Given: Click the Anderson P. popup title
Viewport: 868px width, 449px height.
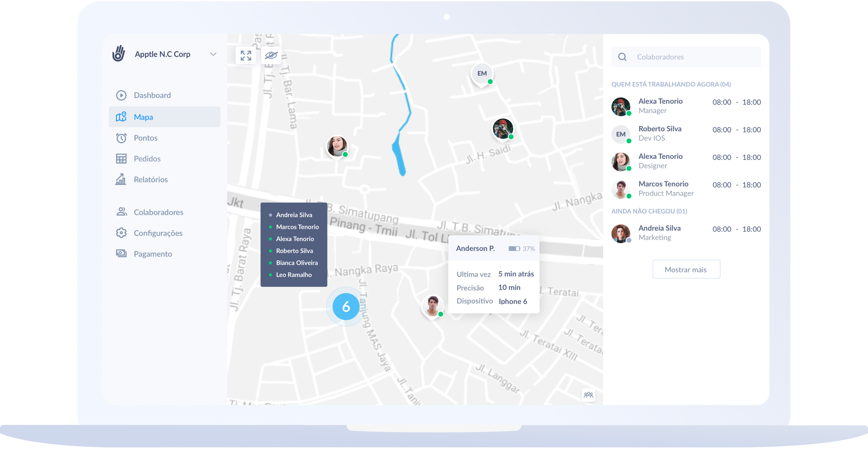Looking at the screenshot, I should point(475,248).
